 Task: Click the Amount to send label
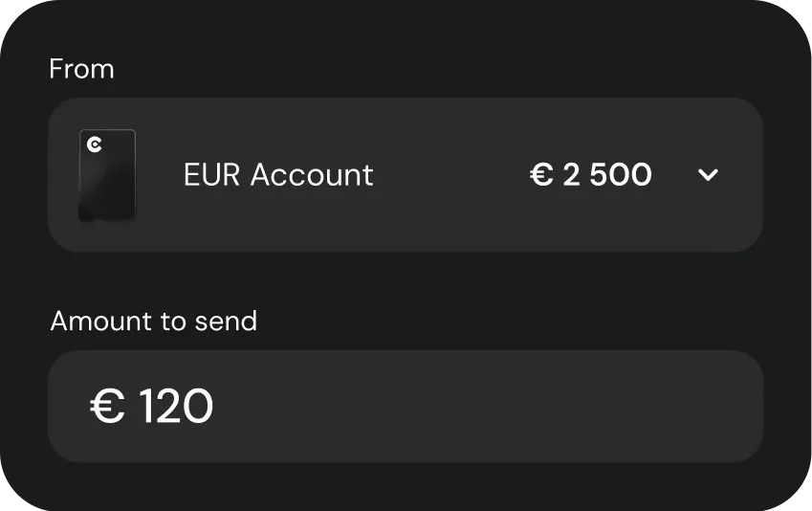coord(154,321)
